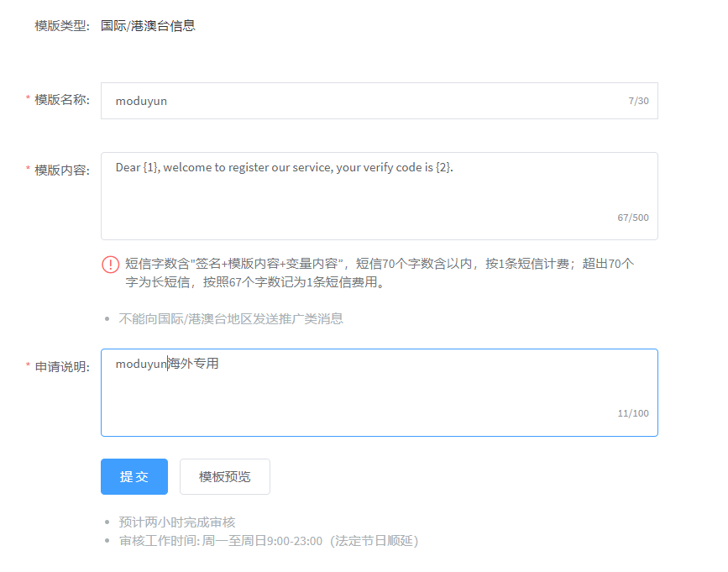The image size is (728, 572).
Task: Submit the template with 提交 button
Action: [x=134, y=476]
